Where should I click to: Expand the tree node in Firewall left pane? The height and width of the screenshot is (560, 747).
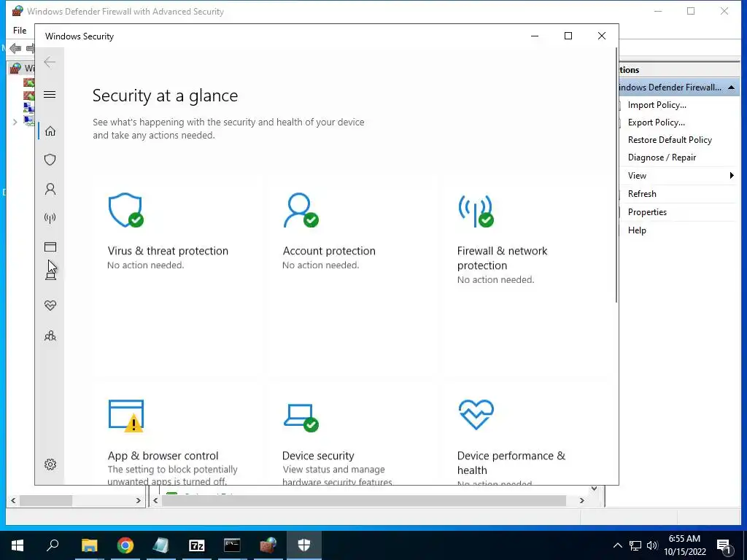click(15, 122)
